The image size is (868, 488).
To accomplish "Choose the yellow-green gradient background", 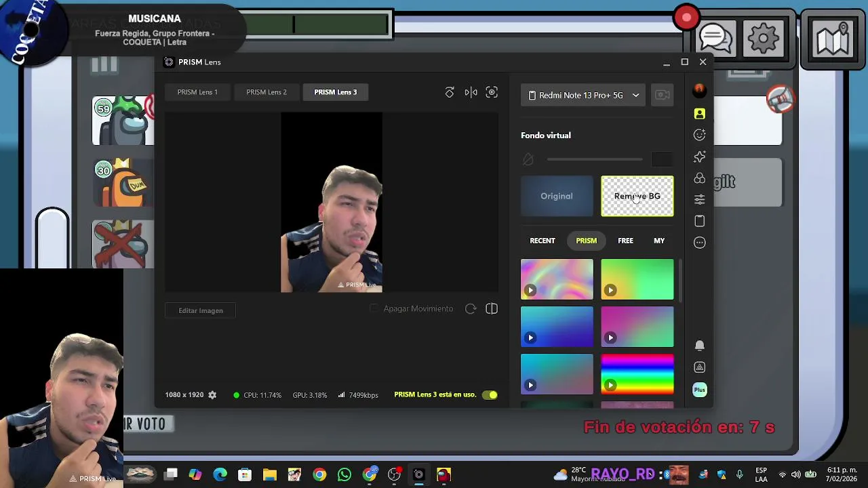I will [x=637, y=279].
